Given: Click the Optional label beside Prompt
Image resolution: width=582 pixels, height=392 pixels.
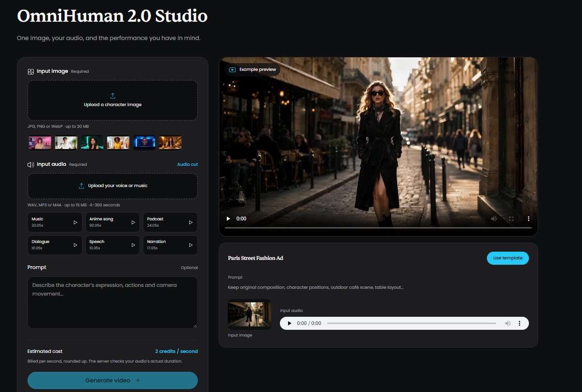Looking at the screenshot, I should [189, 268].
